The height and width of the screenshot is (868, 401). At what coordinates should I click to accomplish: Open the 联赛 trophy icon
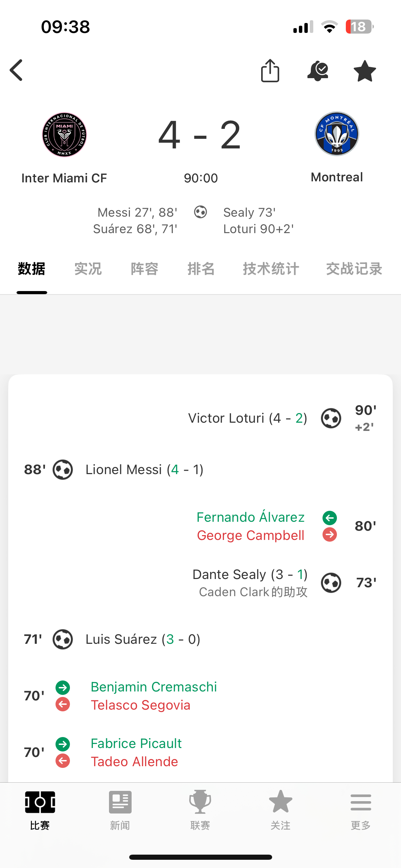click(x=200, y=802)
